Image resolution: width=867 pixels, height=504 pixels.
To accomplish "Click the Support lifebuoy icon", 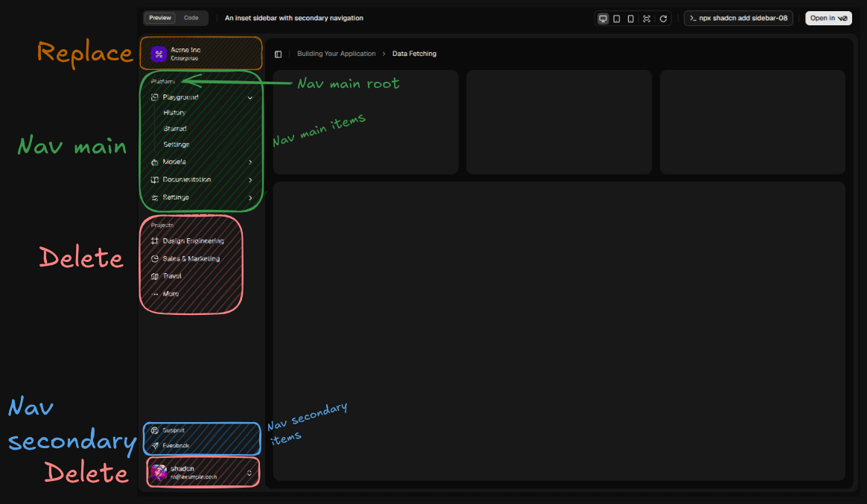I will coord(154,430).
